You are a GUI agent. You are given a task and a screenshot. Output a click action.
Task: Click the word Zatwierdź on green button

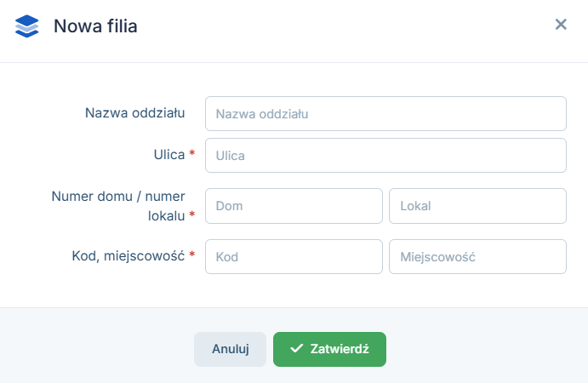point(340,349)
